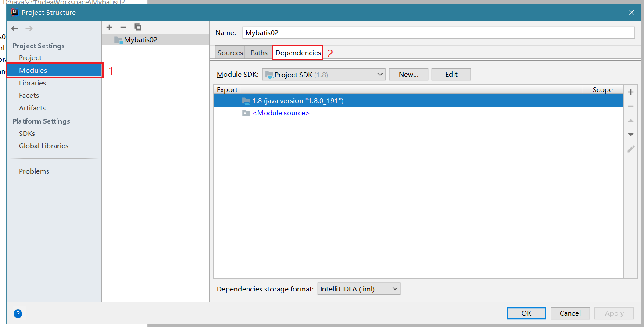Open Facets settings
This screenshot has width=644, height=327.
(x=29, y=95)
